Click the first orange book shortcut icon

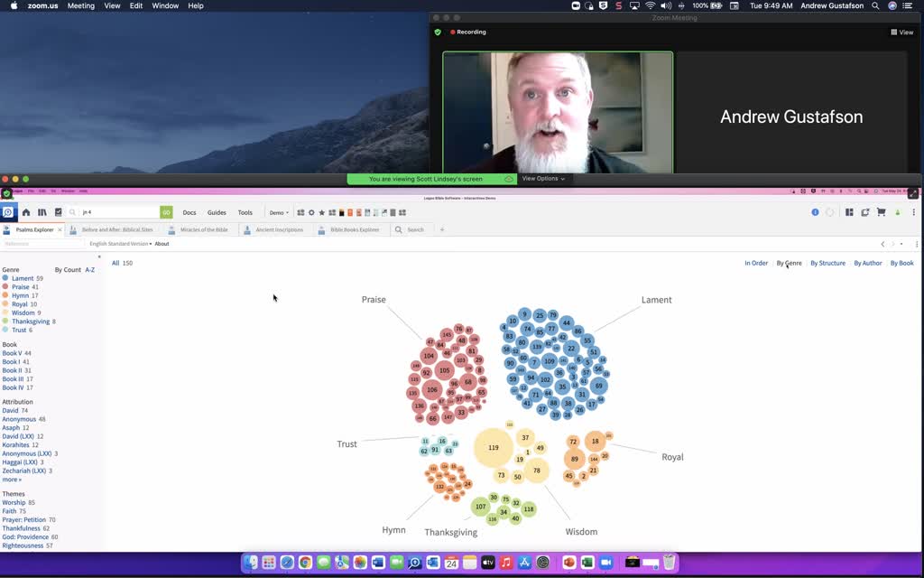tap(350, 212)
